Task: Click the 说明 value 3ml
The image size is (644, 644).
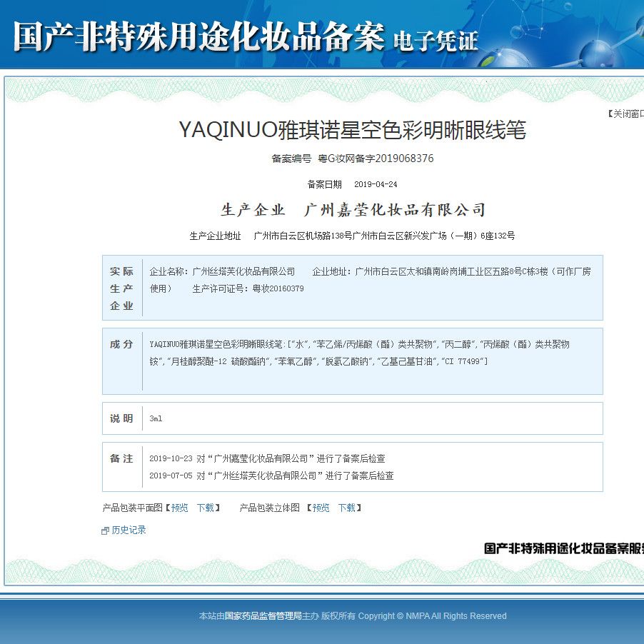Action: (156, 418)
